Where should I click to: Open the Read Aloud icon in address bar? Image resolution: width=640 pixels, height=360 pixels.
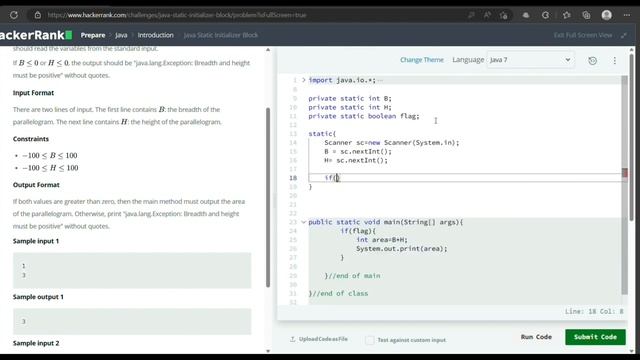click(x=487, y=15)
